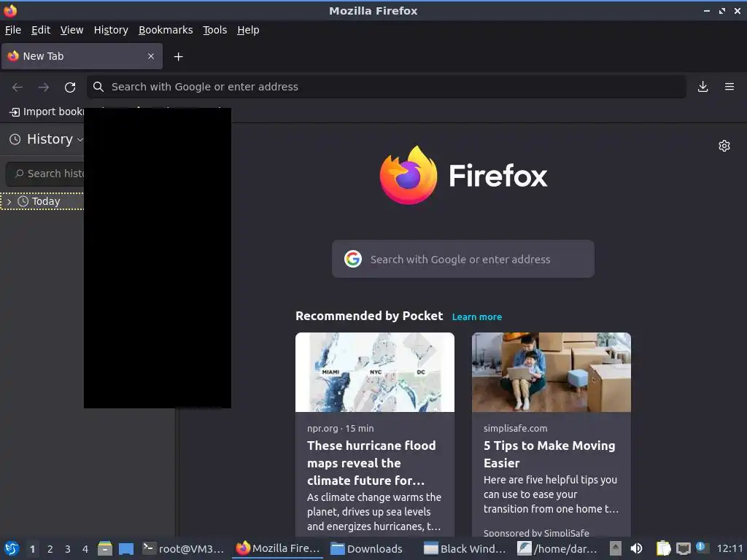Focus the new tab page Google search box
Screen dimensions: 747x560
463,259
